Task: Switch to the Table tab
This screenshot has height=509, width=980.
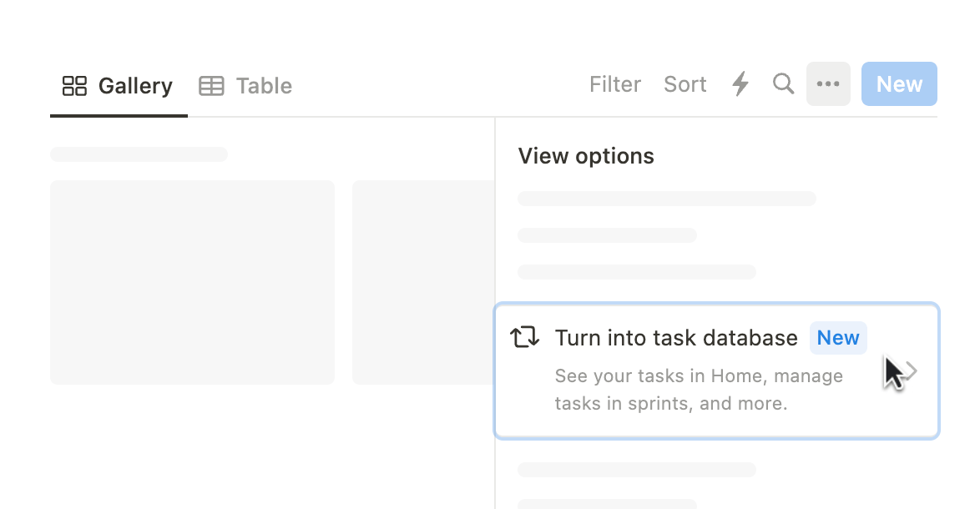Action: tap(245, 86)
